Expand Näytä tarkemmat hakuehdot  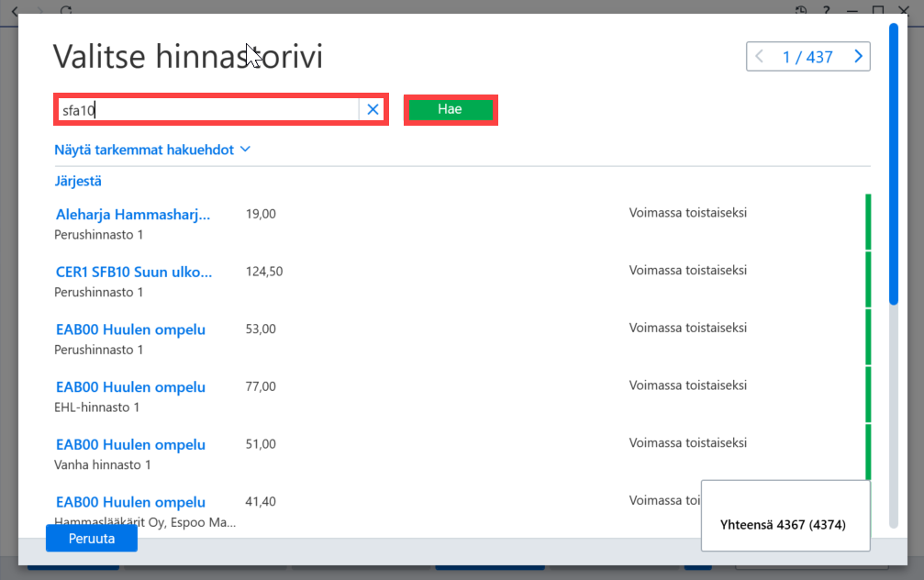pyautogui.click(x=152, y=150)
